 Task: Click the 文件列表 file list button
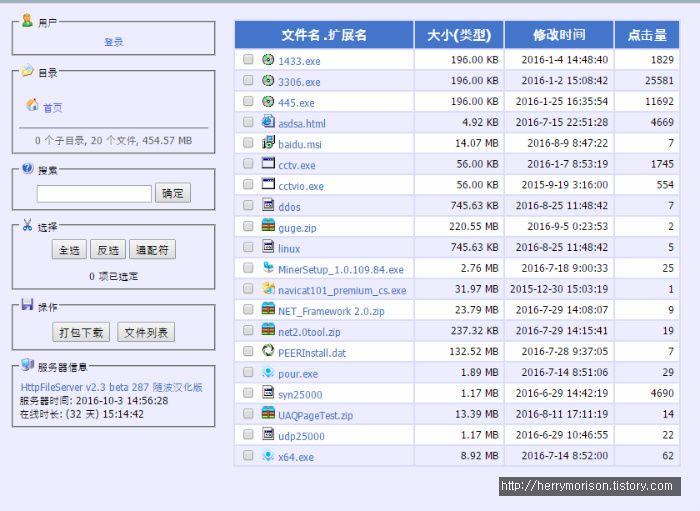146,332
